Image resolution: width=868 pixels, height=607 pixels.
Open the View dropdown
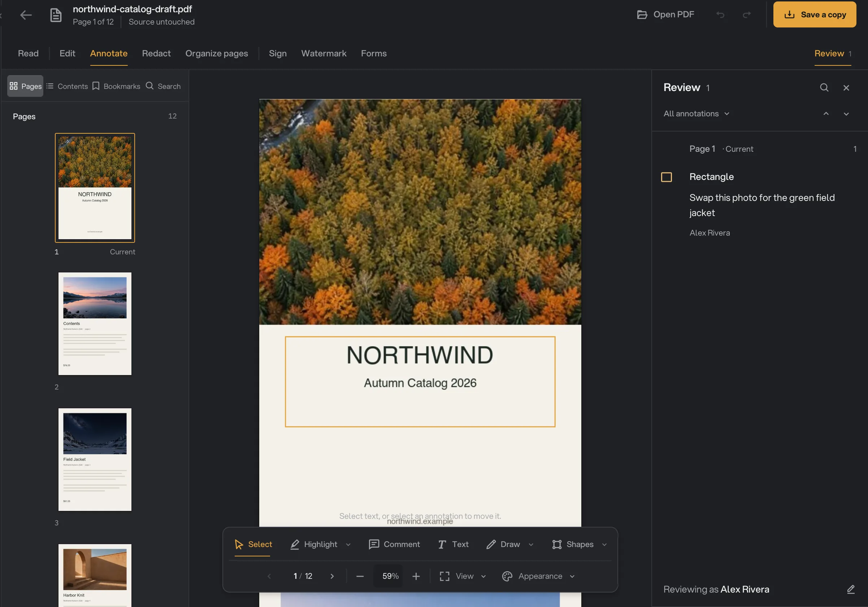(463, 576)
